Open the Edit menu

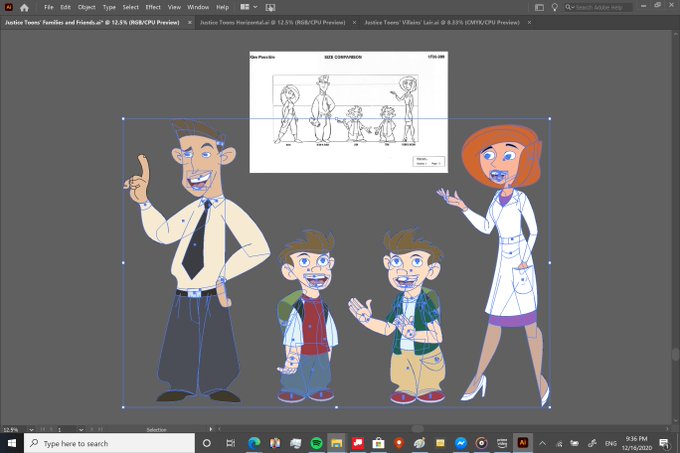click(x=65, y=7)
